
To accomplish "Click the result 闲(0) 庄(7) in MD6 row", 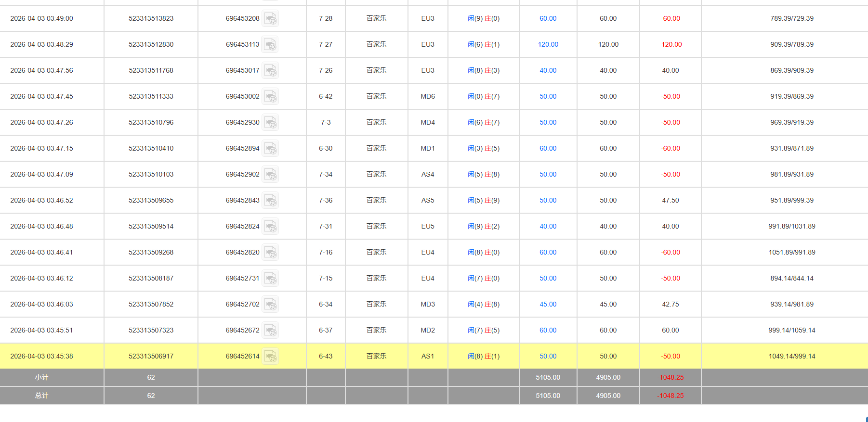I will point(483,96).
